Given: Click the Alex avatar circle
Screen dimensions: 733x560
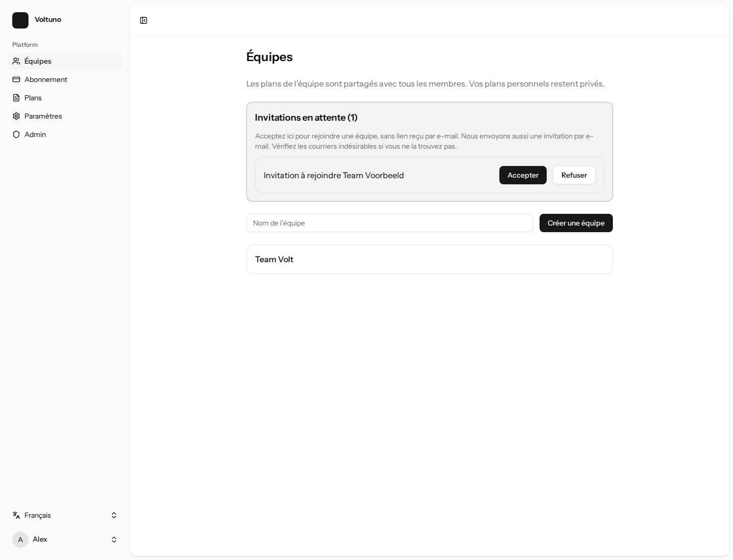Looking at the screenshot, I should coord(20,540).
